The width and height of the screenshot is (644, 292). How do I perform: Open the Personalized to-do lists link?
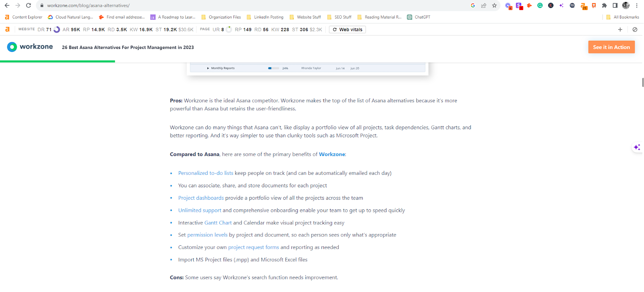tap(206, 173)
